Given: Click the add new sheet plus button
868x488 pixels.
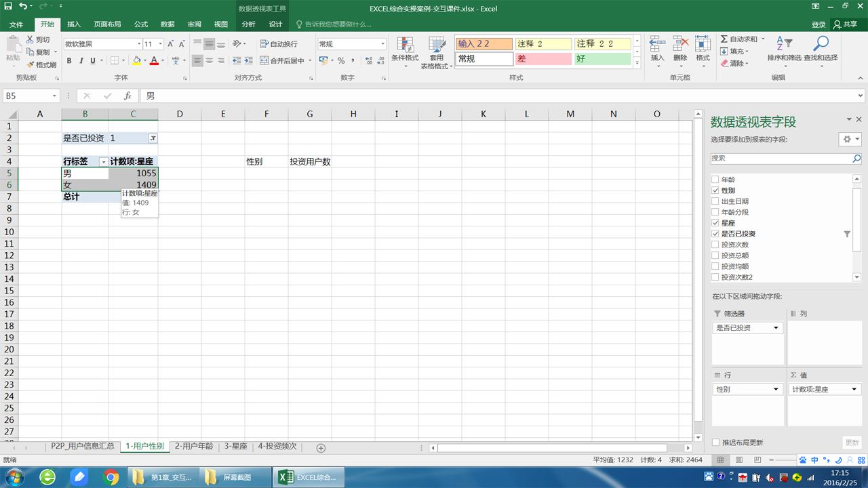Looking at the screenshot, I should click(321, 447).
